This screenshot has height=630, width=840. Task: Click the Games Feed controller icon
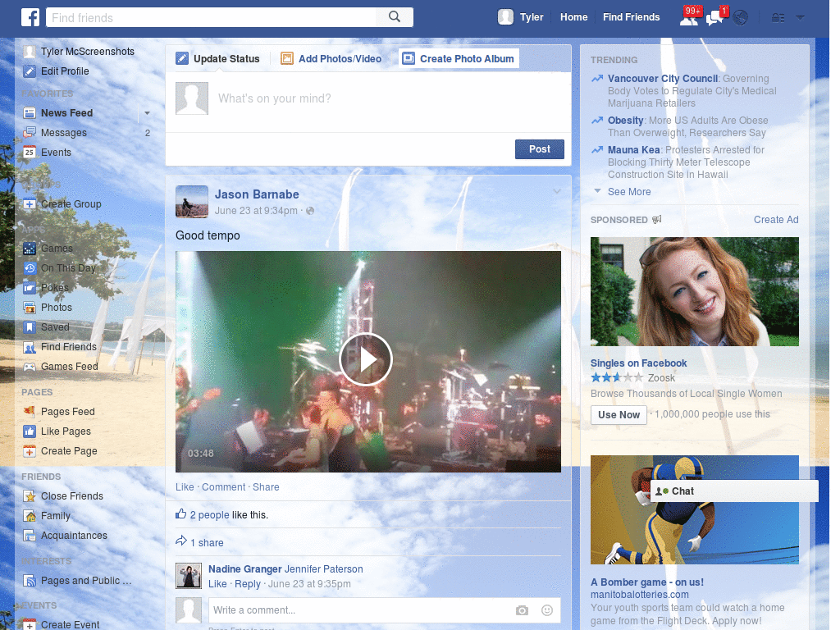(30, 367)
